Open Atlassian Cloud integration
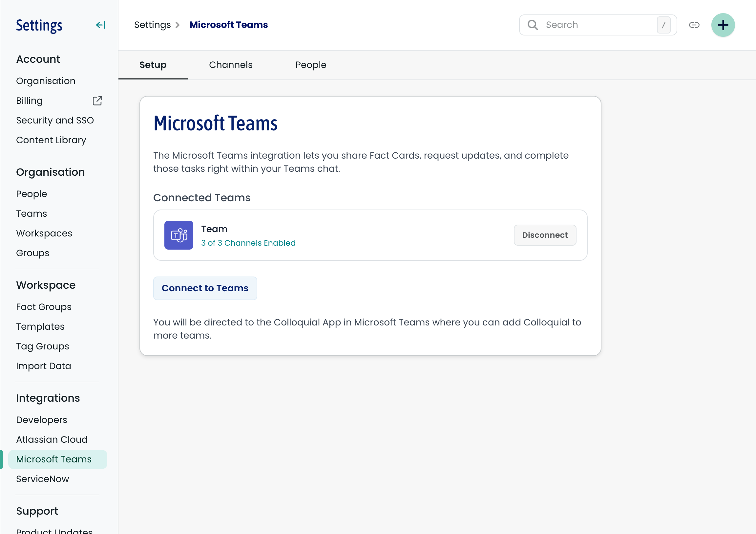 pyautogui.click(x=52, y=440)
